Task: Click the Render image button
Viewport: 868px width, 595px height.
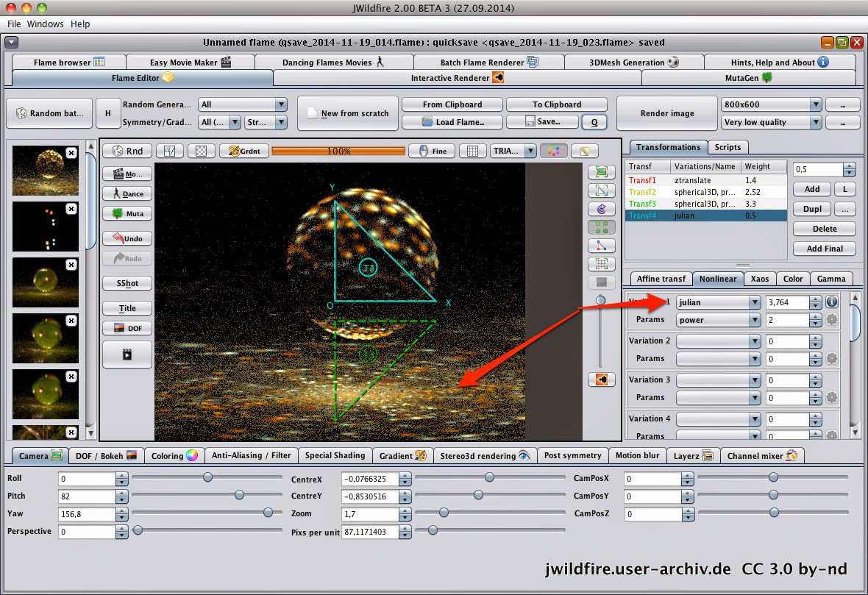Action: (667, 113)
